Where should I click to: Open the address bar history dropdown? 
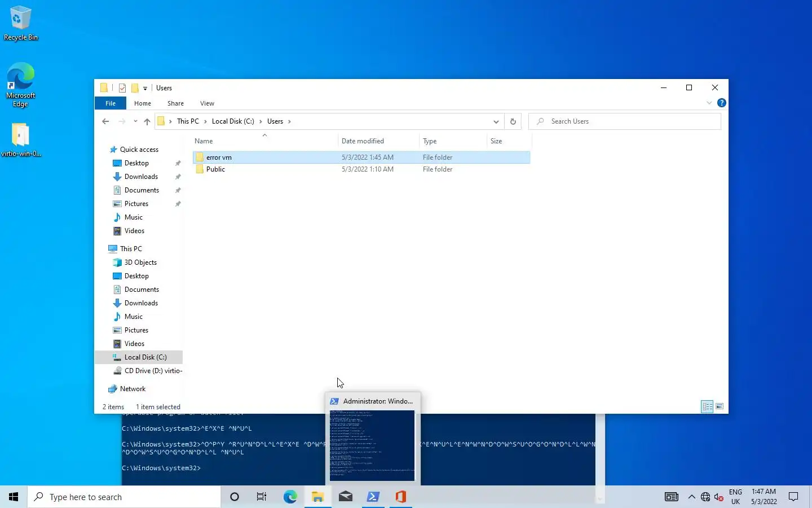point(496,121)
